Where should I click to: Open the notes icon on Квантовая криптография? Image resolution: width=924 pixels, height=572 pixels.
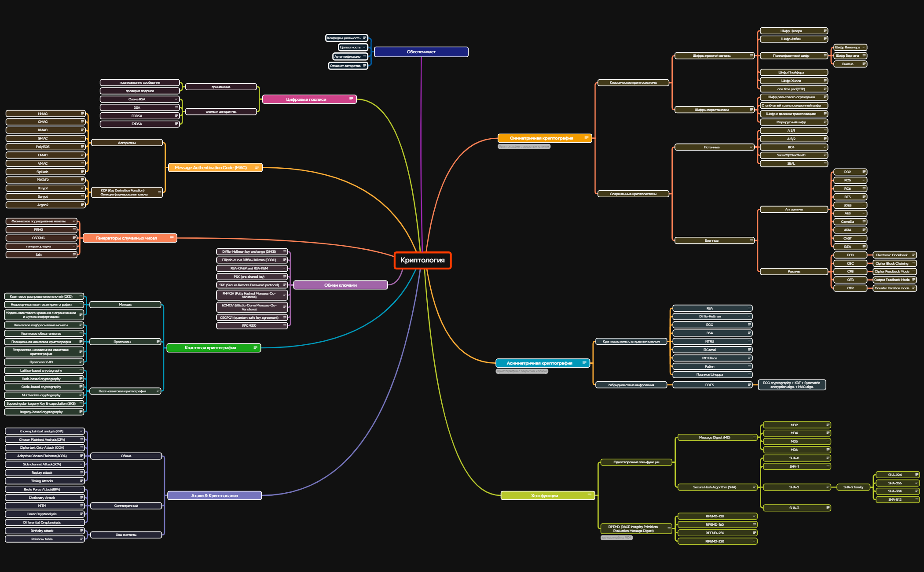[x=255, y=347]
